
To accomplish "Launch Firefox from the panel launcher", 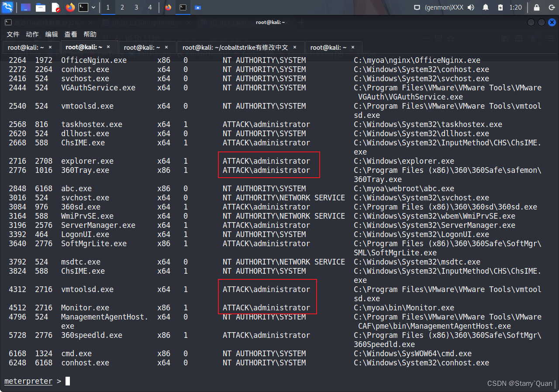I will pos(70,7).
